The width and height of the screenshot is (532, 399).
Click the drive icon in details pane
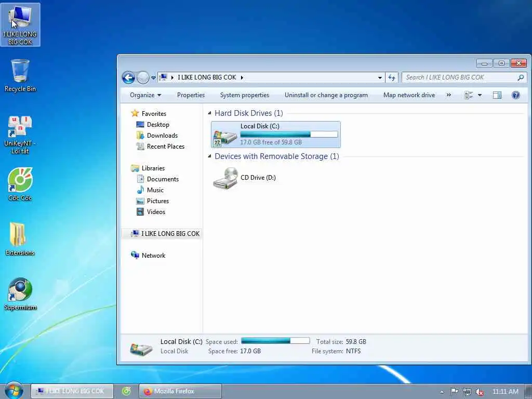[141, 349]
